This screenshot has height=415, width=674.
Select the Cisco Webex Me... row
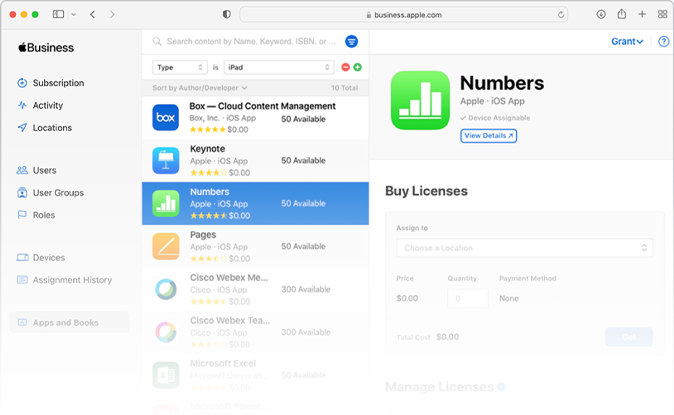click(x=255, y=289)
